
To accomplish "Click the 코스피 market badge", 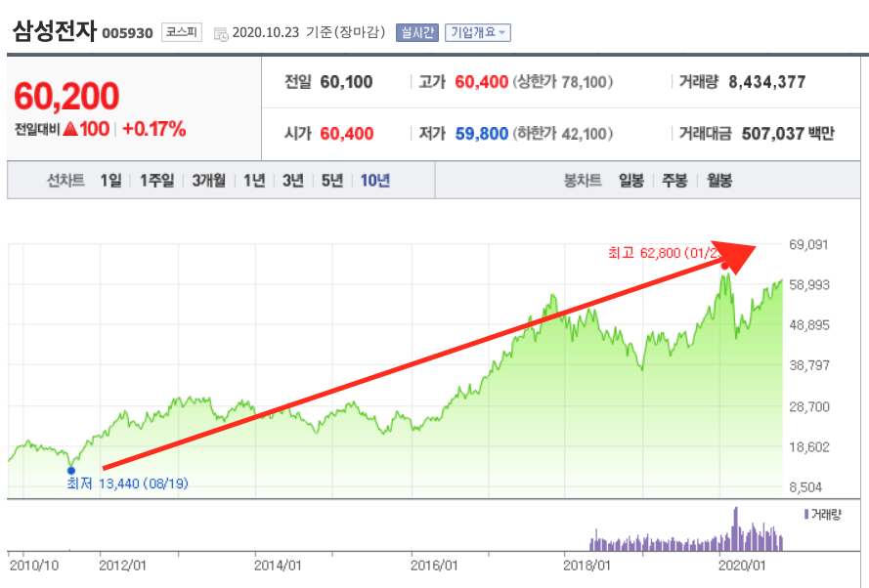I will (181, 32).
